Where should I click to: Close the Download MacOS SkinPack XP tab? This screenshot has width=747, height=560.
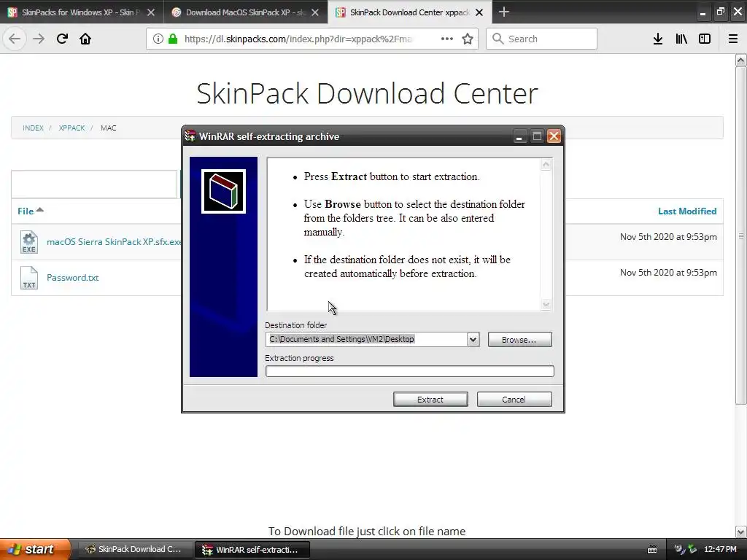tap(315, 12)
